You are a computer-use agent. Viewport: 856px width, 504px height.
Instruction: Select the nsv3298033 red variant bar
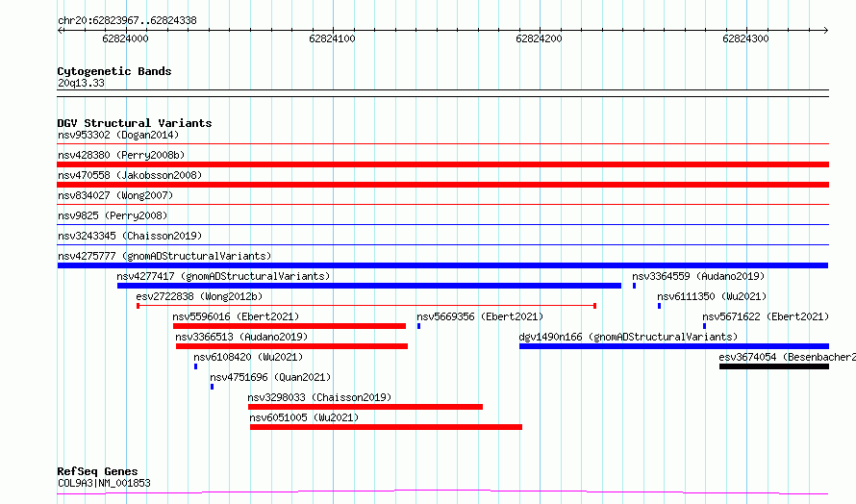[x=365, y=407]
